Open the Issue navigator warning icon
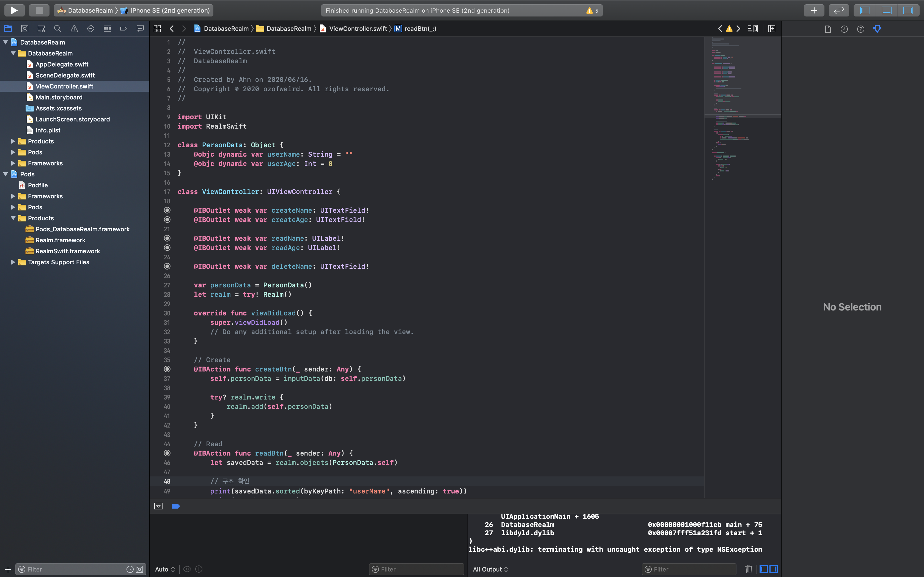 pyautogui.click(x=74, y=29)
